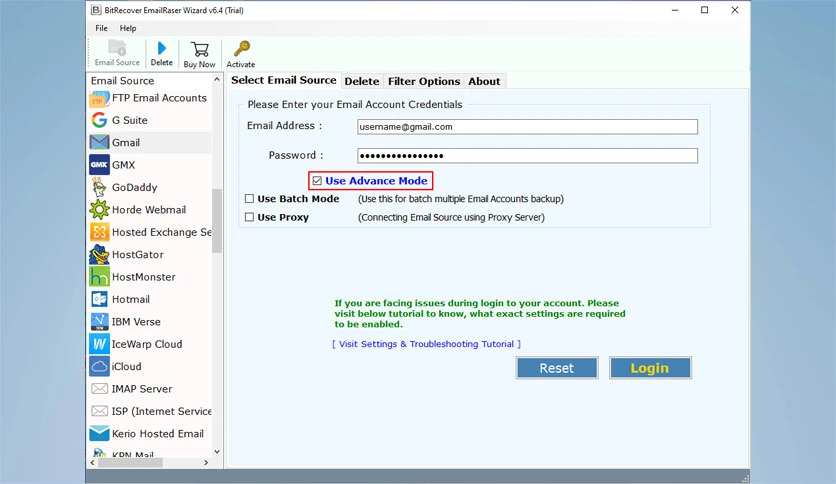Image resolution: width=836 pixels, height=484 pixels.
Task: Choose the Gmail envelope icon
Action: click(99, 143)
